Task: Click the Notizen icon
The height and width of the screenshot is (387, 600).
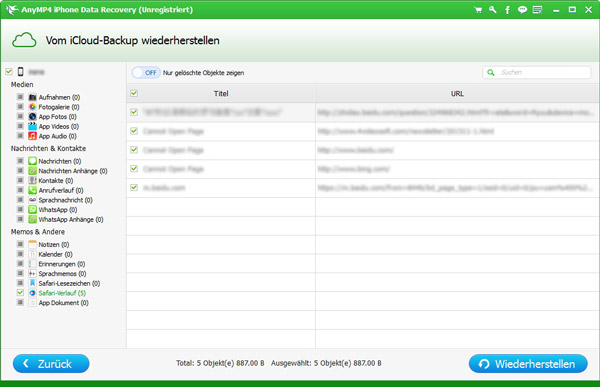Action: tap(33, 244)
